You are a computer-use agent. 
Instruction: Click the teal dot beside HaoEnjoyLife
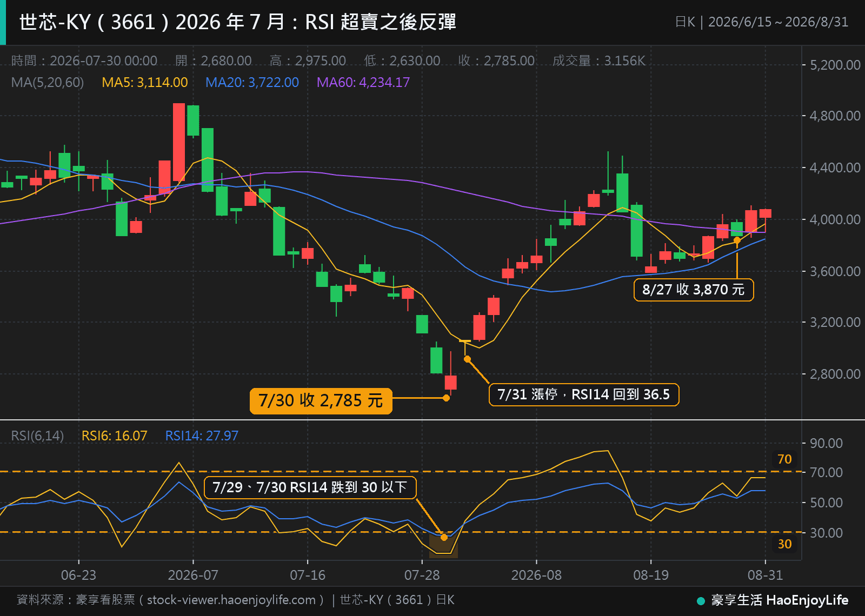[701, 601]
